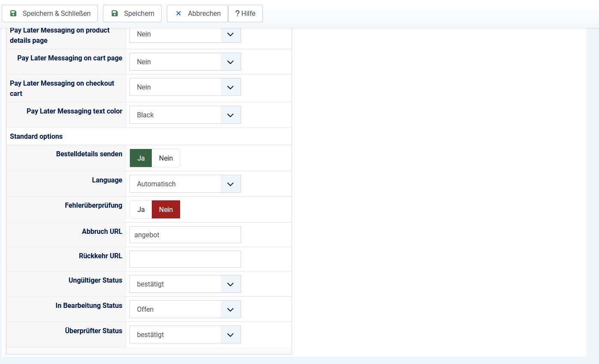599x364 pixels.
Task: Click the X icon on Abbrechen
Action: (178, 13)
